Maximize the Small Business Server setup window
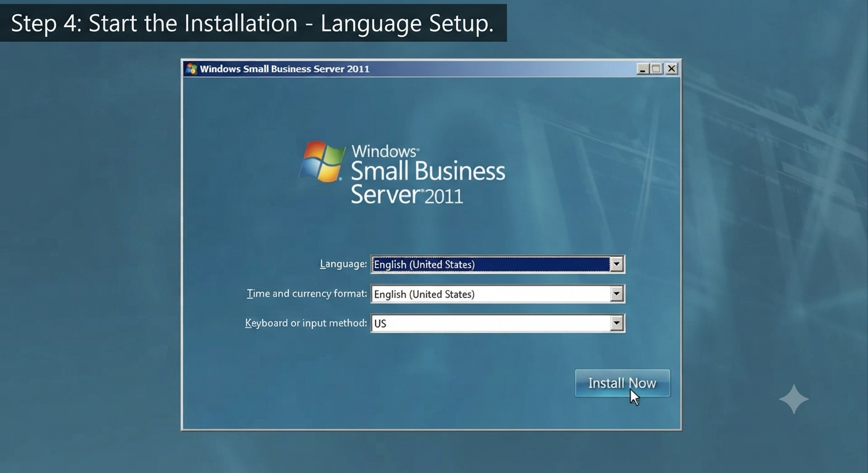 [x=657, y=69]
